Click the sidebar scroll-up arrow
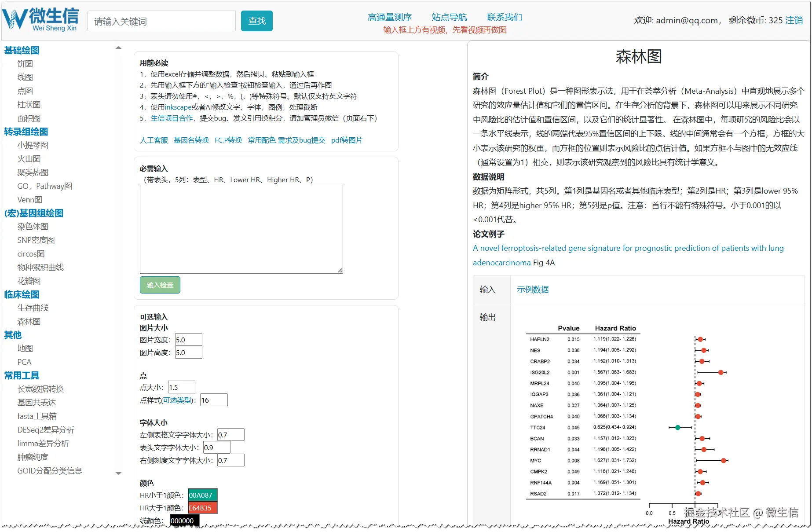Image resolution: width=812 pixels, height=532 pixels. [x=118, y=48]
